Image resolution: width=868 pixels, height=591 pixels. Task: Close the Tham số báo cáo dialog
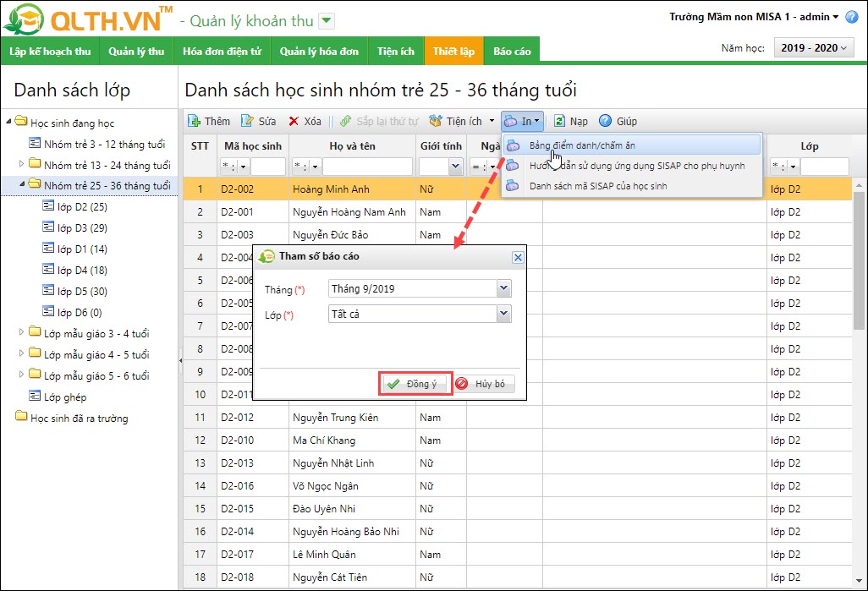pyautogui.click(x=516, y=257)
